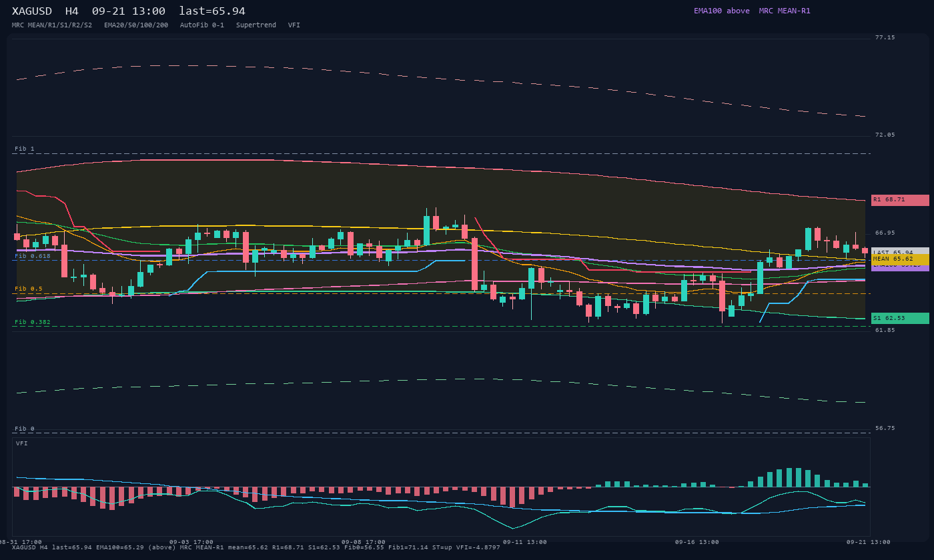The width and height of the screenshot is (934, 560).
Task: Click the yellow 'MEAN 65.62' price tag
Action: [900, 259]
